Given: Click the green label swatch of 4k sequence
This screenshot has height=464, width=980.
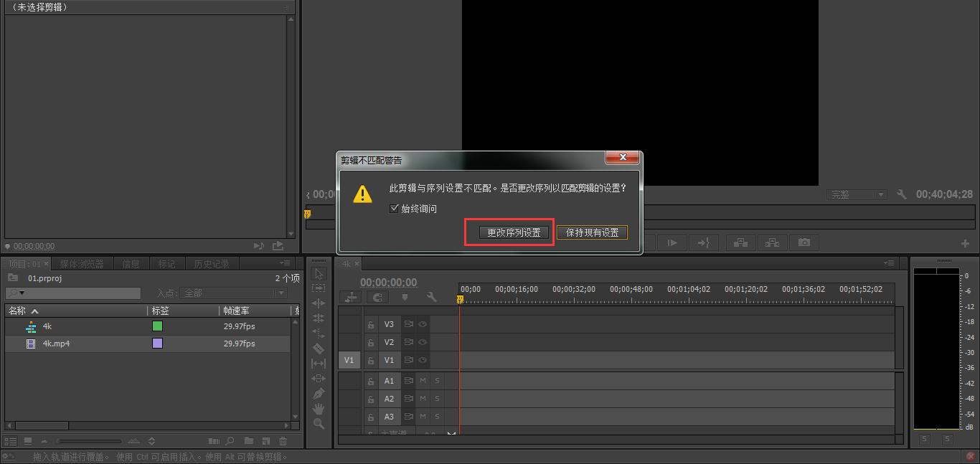Looking at the screenshot, I should [x=157, y=326].
